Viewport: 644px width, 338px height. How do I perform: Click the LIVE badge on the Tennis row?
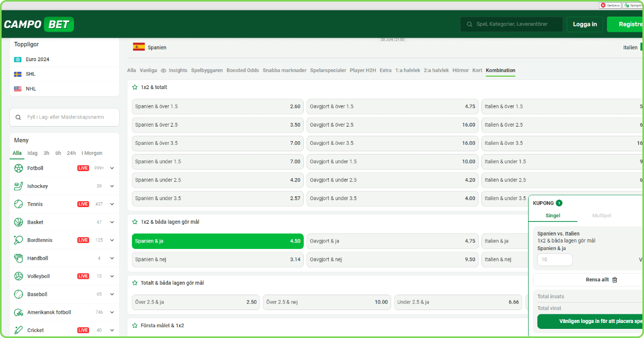(x=83, y=204)
